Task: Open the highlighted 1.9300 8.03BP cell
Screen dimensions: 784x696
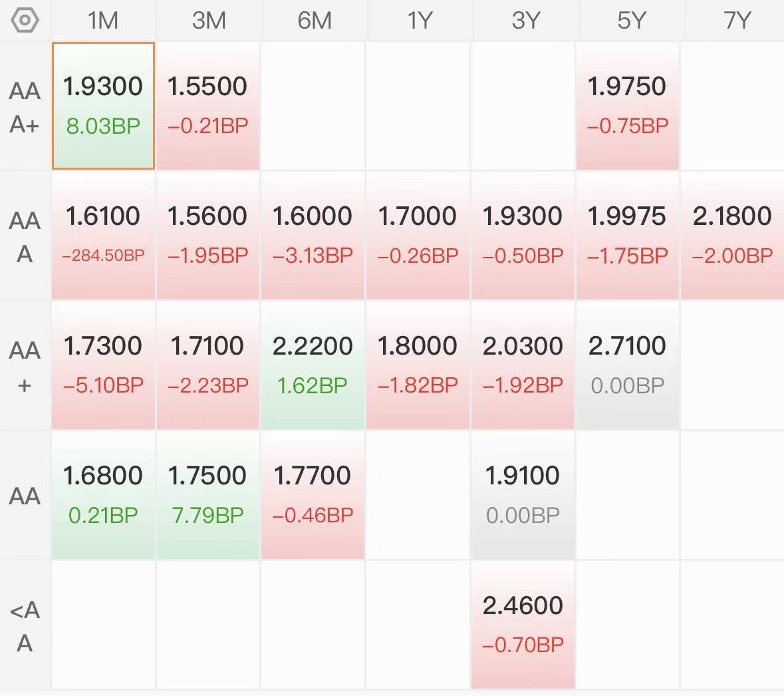Action: 103,106
